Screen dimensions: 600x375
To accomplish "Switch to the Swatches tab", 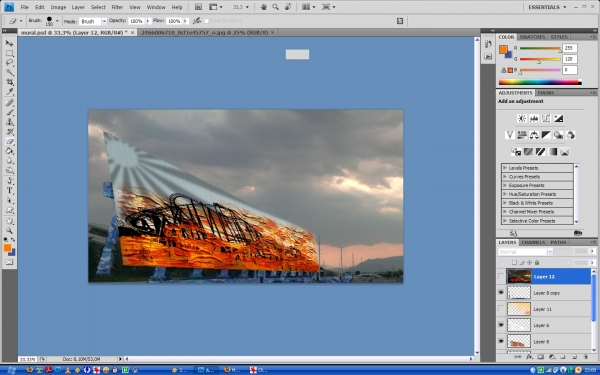I will [x=532, y=37].
